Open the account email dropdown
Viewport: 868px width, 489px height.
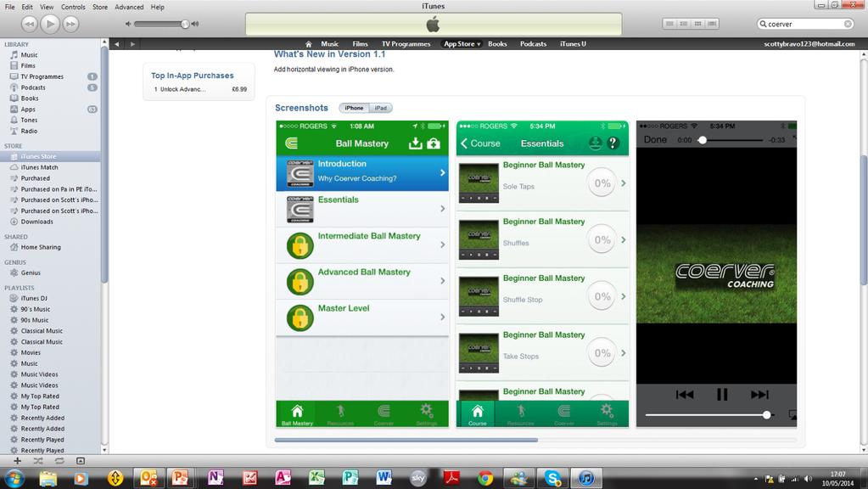809,44
